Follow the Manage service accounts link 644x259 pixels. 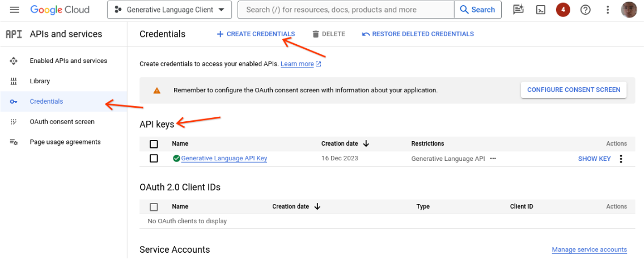(589, 250)
